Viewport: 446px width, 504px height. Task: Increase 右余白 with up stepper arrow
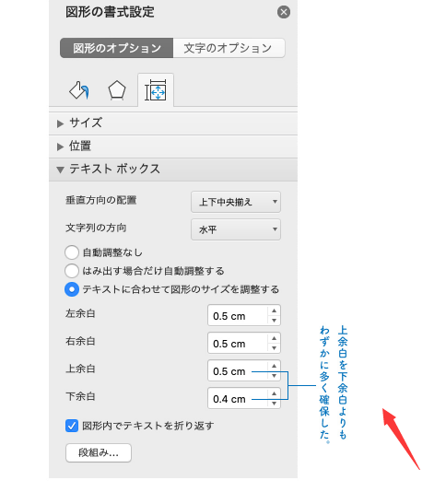[x=274, y=338]
